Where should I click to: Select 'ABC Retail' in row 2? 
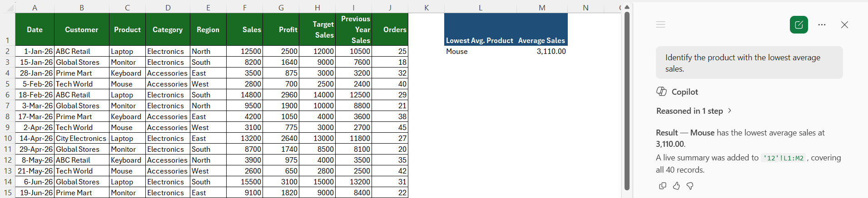81,51
